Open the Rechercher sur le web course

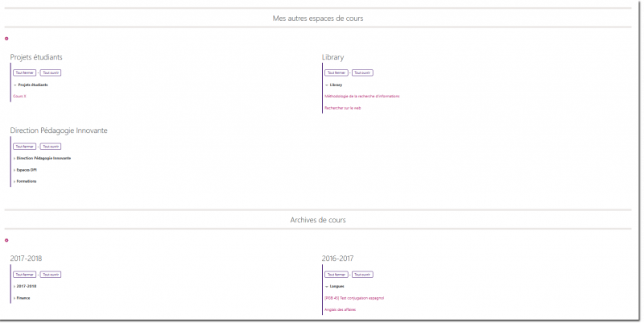342,107
